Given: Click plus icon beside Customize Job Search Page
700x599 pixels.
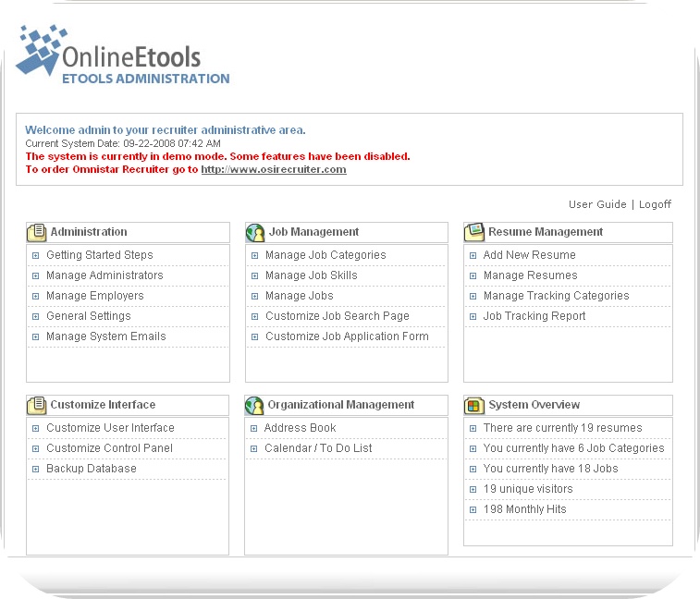Looking at the screenshot, I should 254,317.
